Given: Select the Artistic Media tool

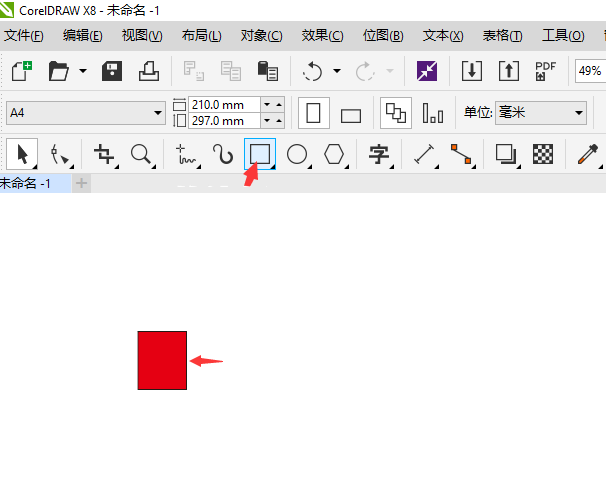Looking at the screenshot, I should point(223,154).
